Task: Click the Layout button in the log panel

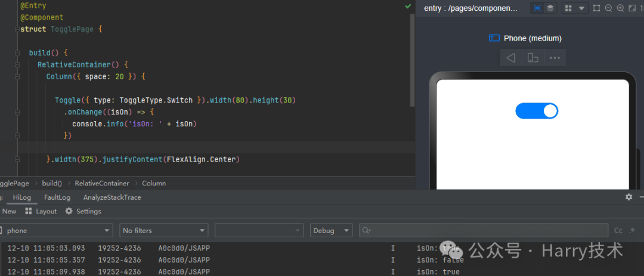Action: pos(41,211)
